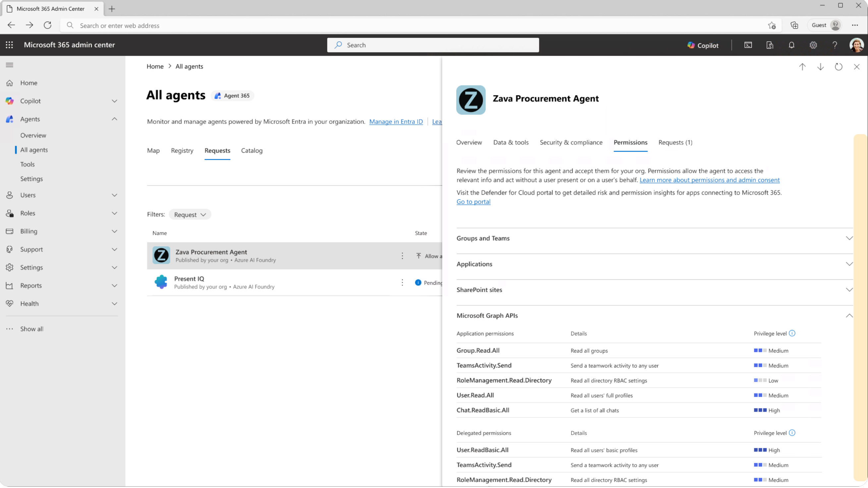Screen dimensions: 868x488
Task: Click the info icon beside Application Privilege level
Action: click(792, 333)
